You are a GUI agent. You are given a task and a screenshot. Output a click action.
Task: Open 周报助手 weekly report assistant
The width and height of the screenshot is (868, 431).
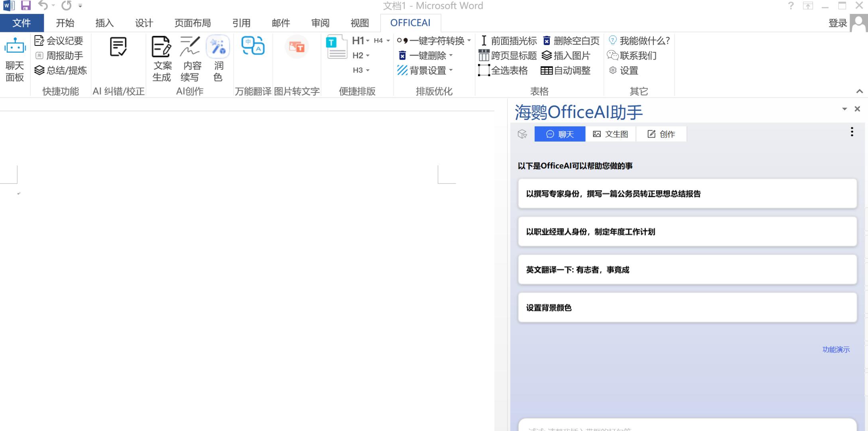(59, 55)
